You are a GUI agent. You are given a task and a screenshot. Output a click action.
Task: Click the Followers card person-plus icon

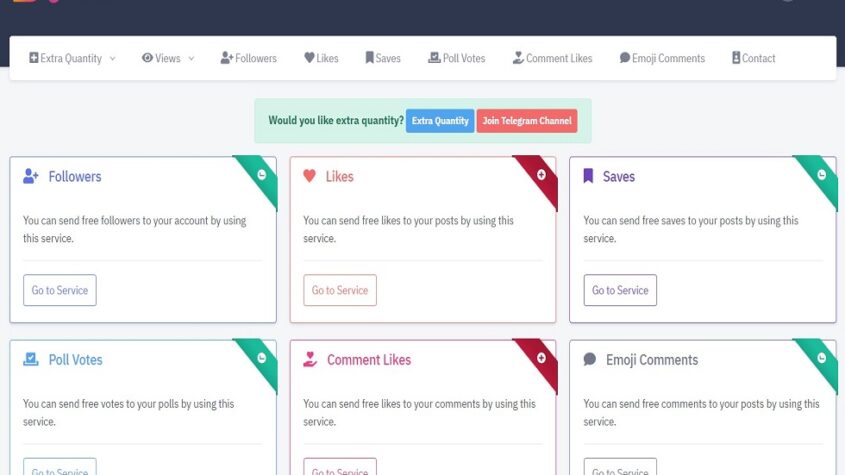[x=31, y=176]
